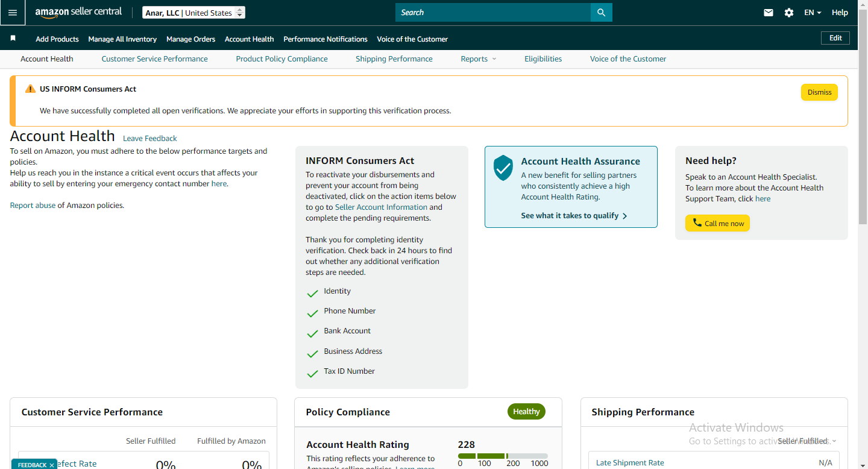This screenshot has width=868, height=469.
Task: Click the 'Phone Number' verification item
Action: tap(350, 311)
